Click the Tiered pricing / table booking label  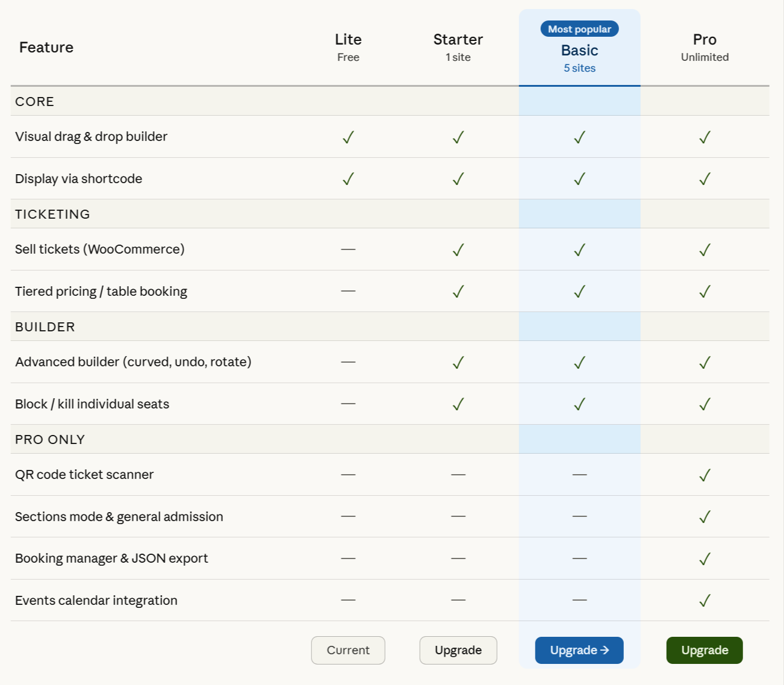point(101,292)
